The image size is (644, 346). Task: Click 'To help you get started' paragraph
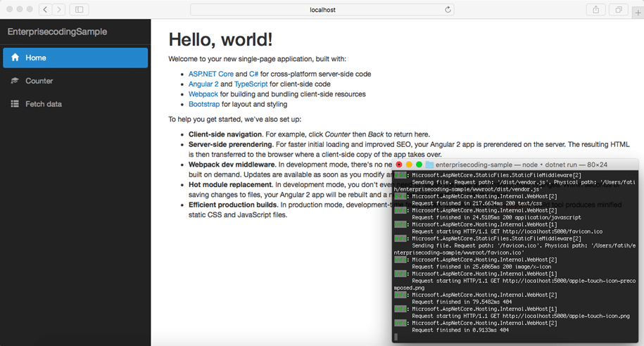(234, 120)
